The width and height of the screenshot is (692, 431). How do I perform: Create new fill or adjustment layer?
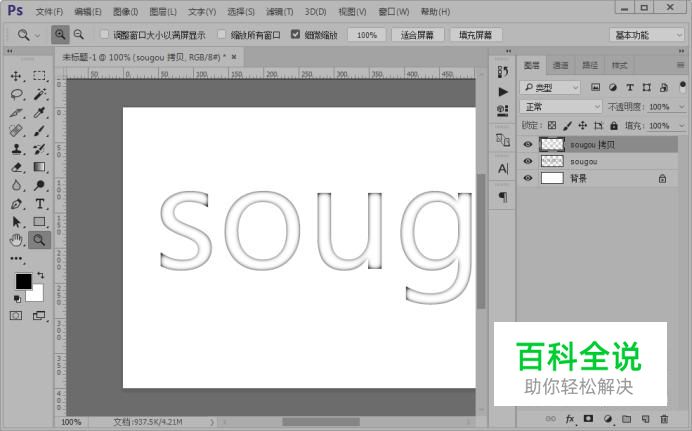coord(608,419)
